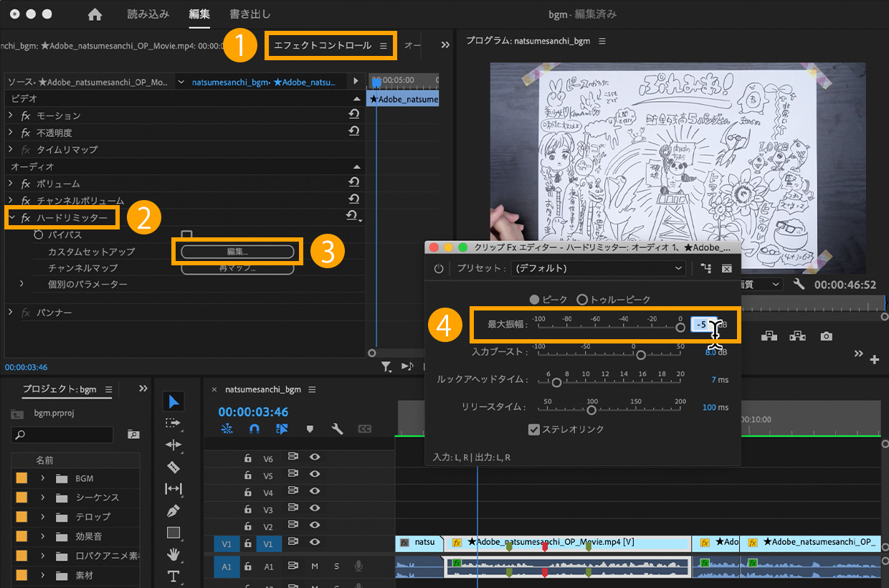Click the 編集... button for custom setup

click(237, 252)
